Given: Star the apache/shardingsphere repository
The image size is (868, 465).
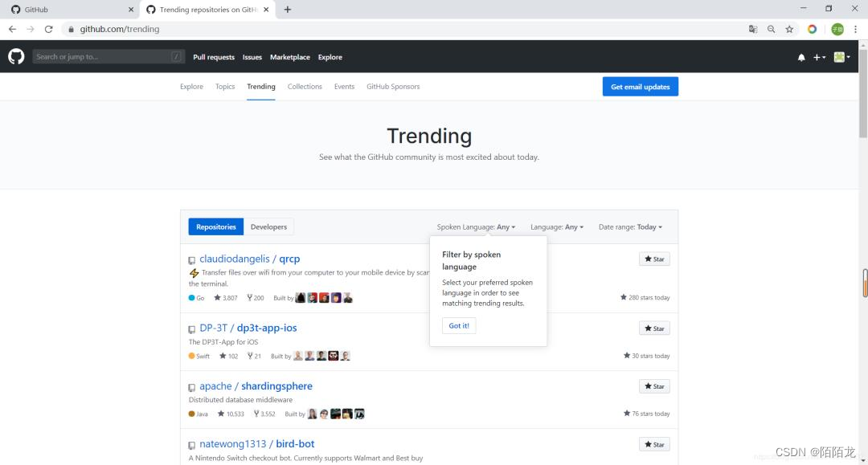Looking at the screenshot, I should [x=654, y=386].
